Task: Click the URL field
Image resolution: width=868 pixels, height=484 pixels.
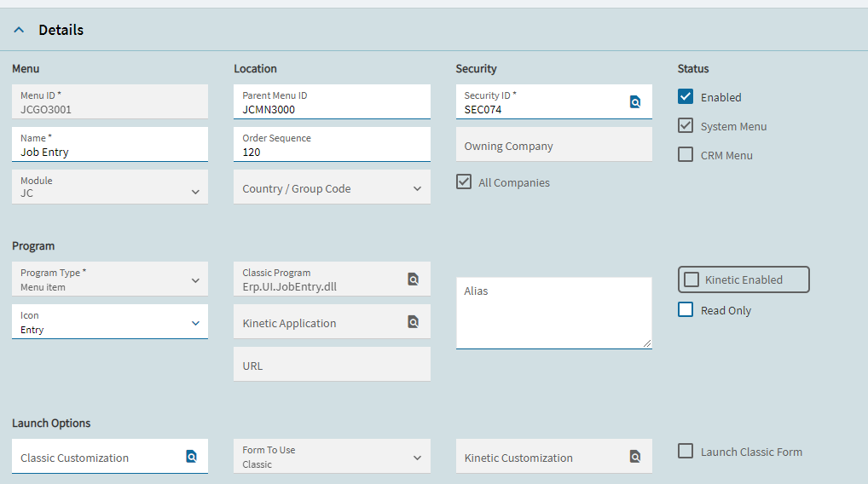Action: pos(333,364)
